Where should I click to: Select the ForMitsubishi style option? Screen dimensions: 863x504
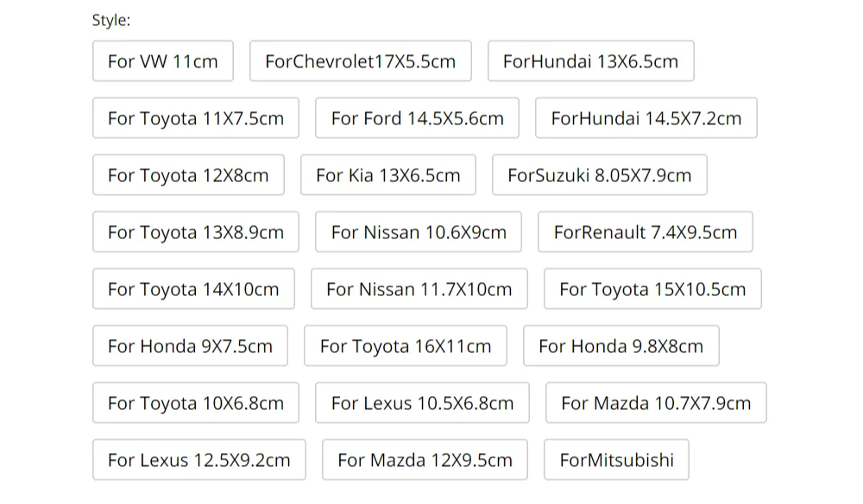click(x=616, y=460)
